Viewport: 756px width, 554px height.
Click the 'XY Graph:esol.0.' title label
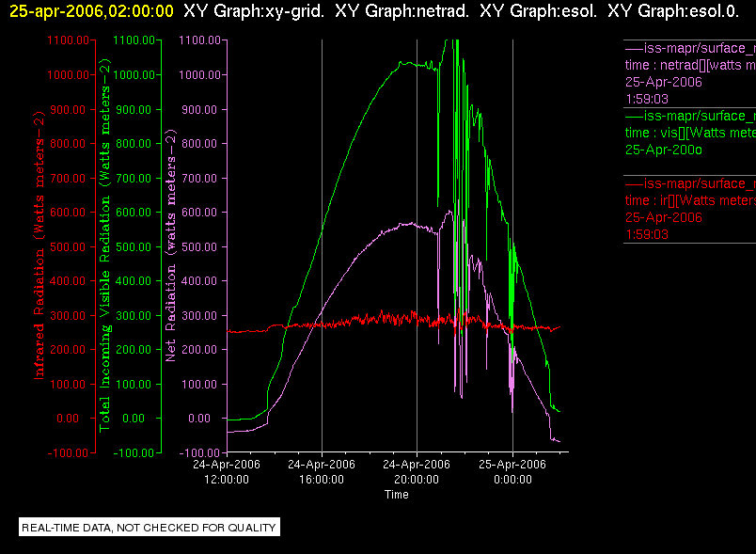(673, 10)
